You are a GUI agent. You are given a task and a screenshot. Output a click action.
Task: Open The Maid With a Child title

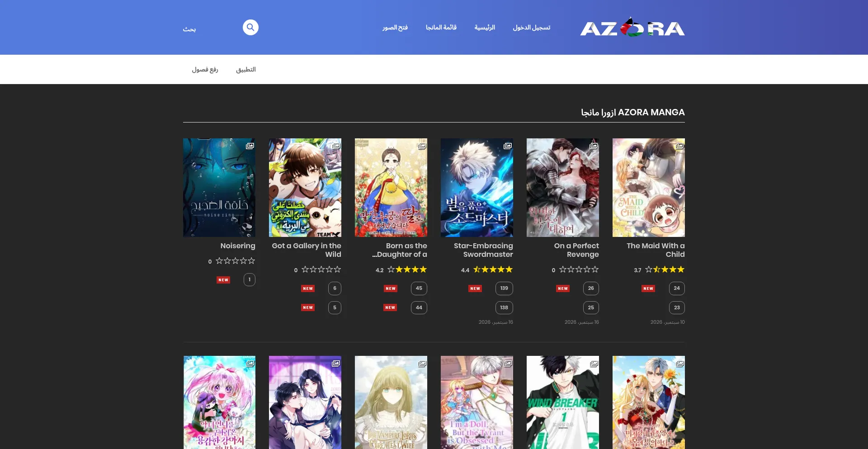(x=656, y=250)
